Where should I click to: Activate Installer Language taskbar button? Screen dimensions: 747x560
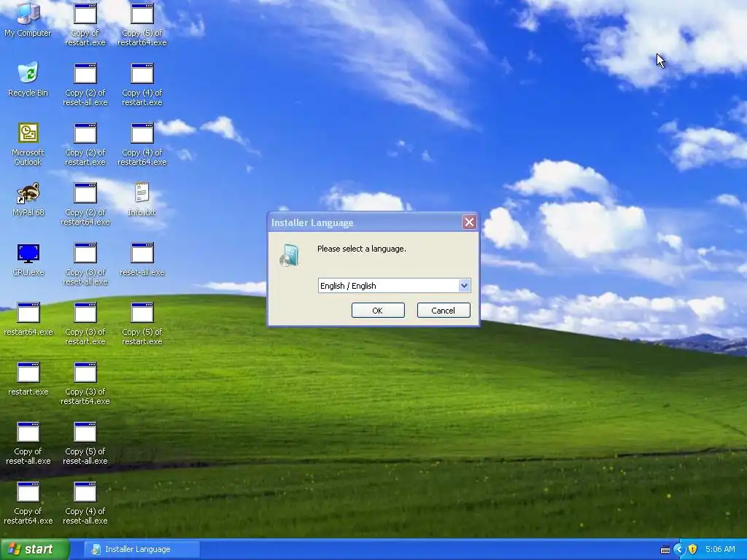pos(142,549)
